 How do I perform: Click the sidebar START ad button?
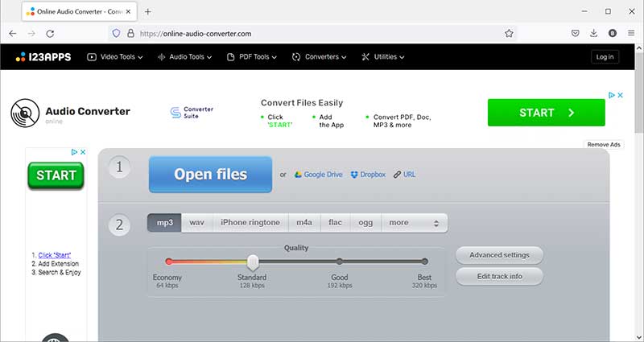point(56,175)
